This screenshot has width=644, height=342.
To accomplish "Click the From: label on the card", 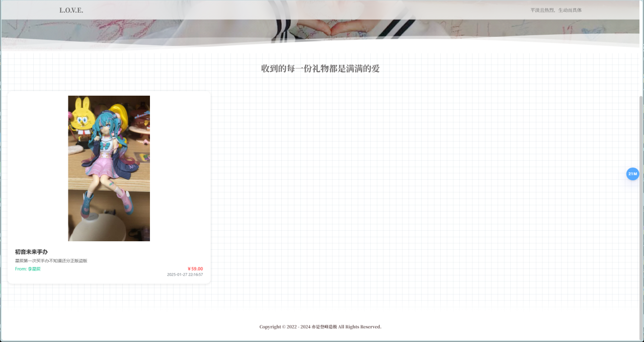I will [x=20, y=269].
